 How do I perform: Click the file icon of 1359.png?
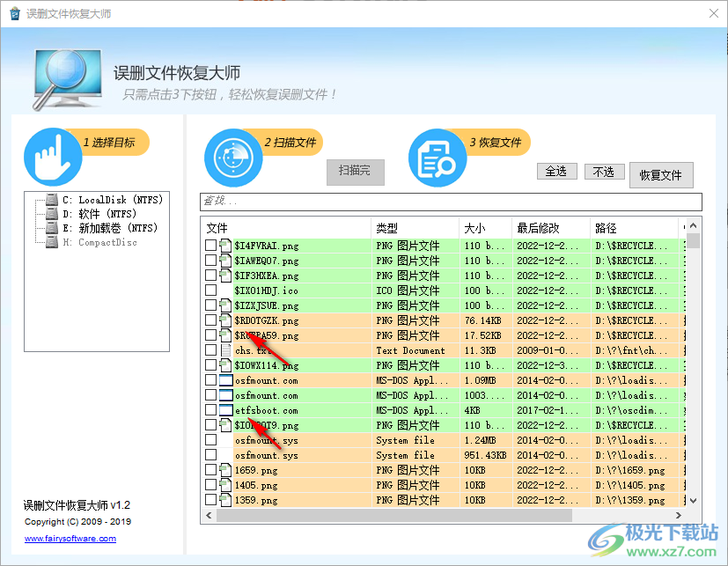(x=225, y=500)
